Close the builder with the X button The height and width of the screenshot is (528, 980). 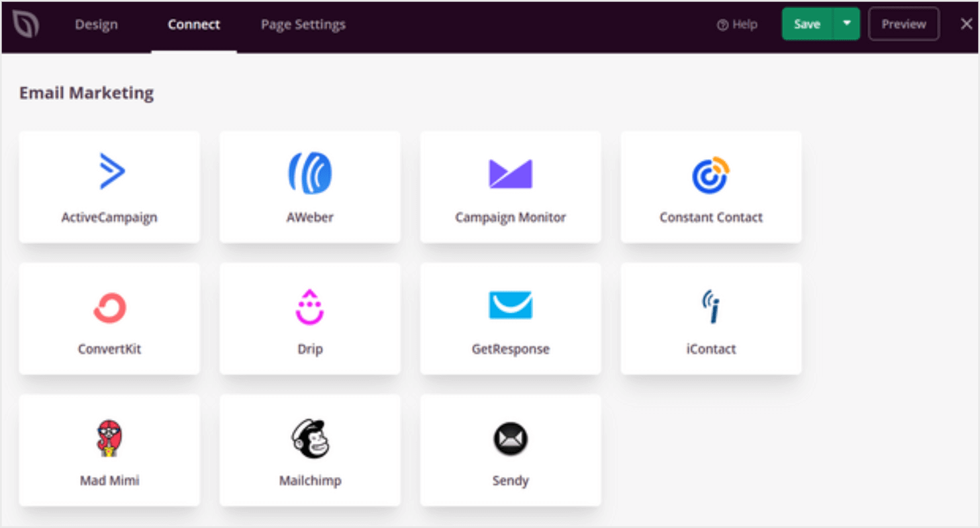(x=964, y=23)
